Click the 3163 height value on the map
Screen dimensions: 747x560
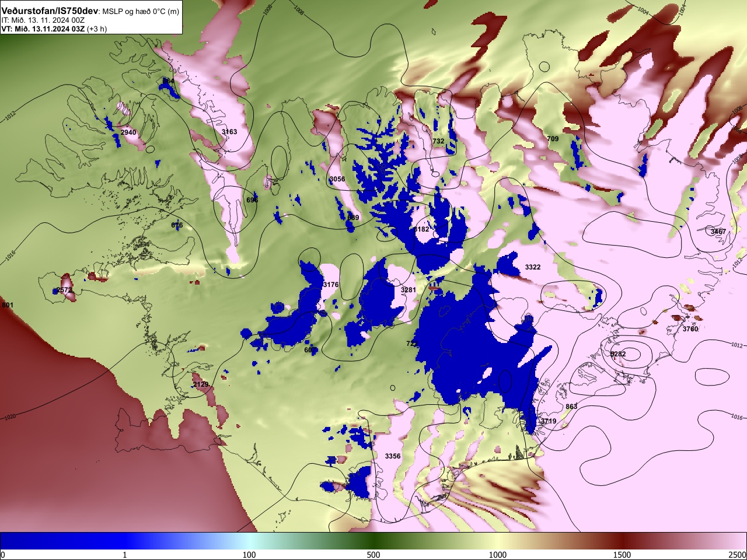click(229, 132)
